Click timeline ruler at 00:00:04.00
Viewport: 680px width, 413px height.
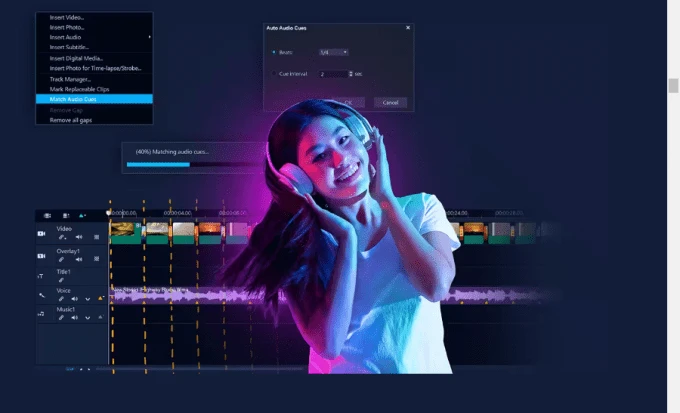point(177,213)
